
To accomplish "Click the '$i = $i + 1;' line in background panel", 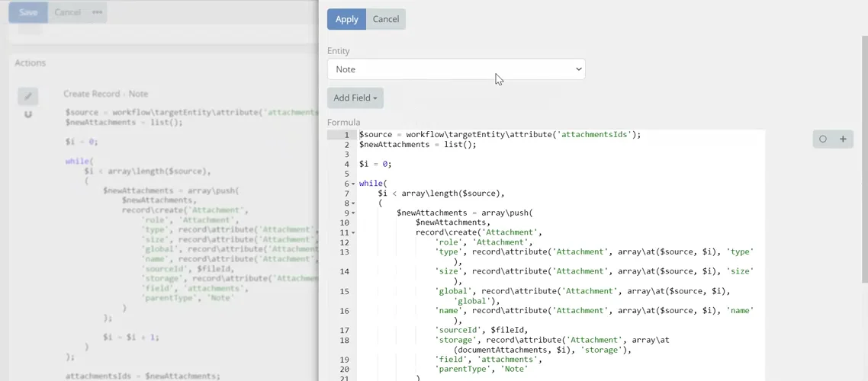I will click(x=131, y=337).
